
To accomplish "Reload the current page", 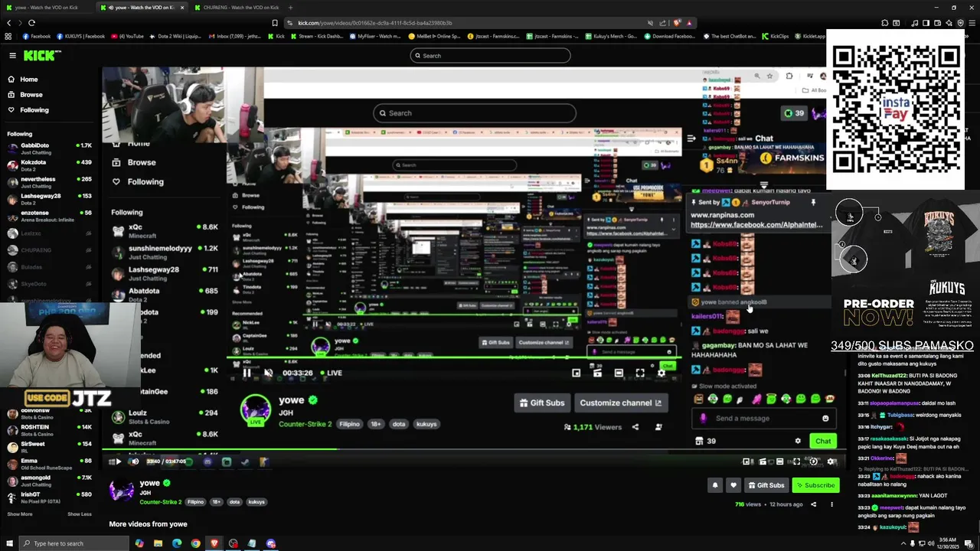I will [x=31, y=23].
